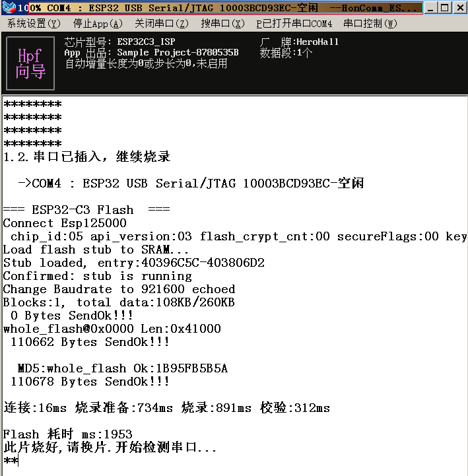Click the app icon in the title bar

tap(9, 7)
